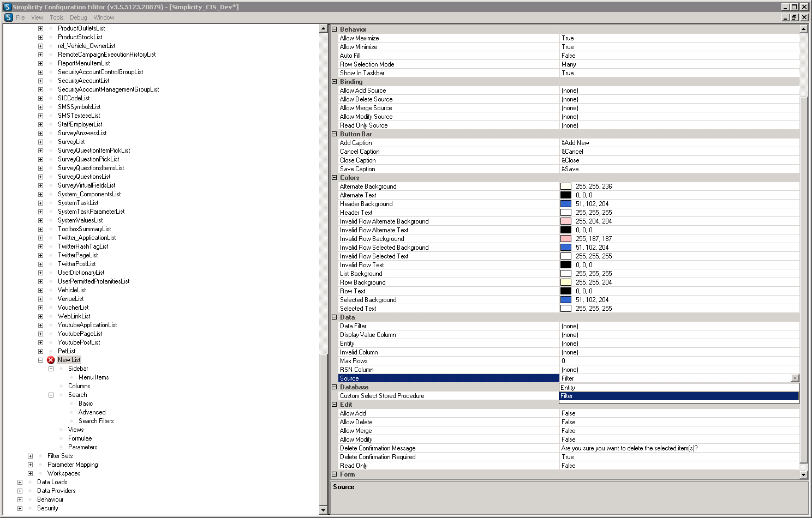Select TwitterPostList in the tree

[x=76, y=264]
